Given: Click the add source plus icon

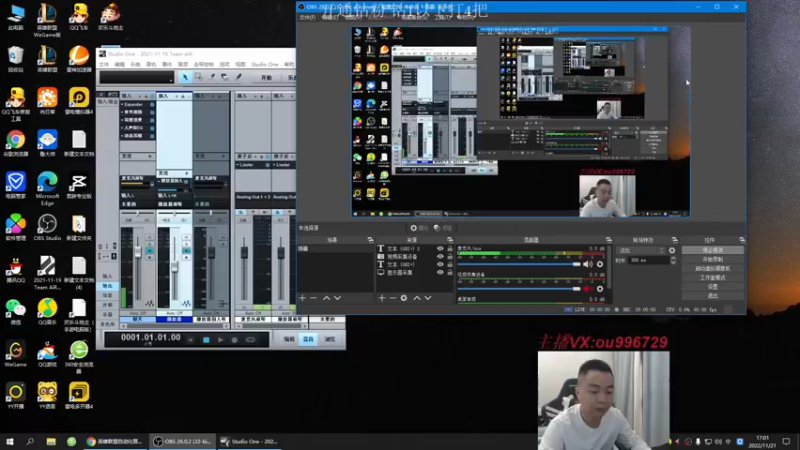Looking at the screenshot, I should [x=382, y=298].
